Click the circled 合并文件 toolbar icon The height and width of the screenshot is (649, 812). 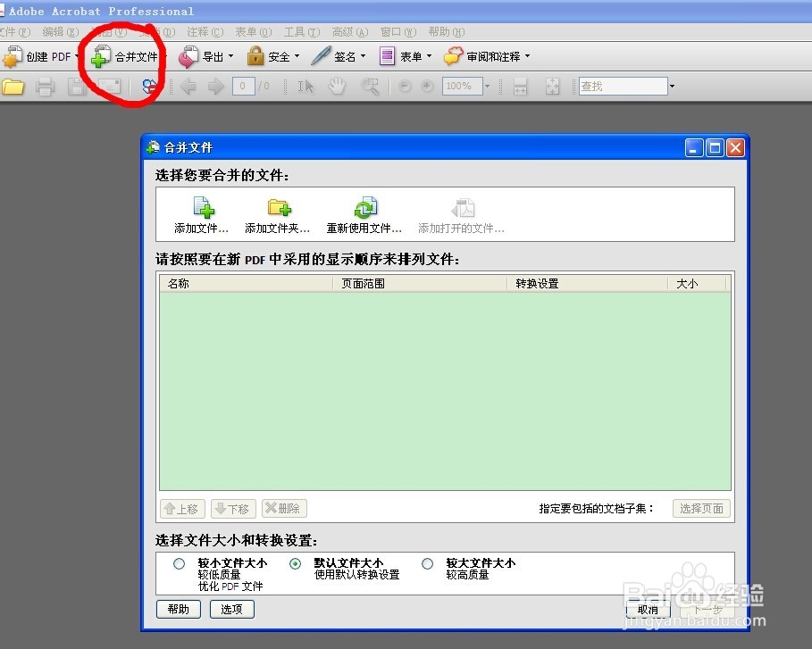(x=125, y=55)
